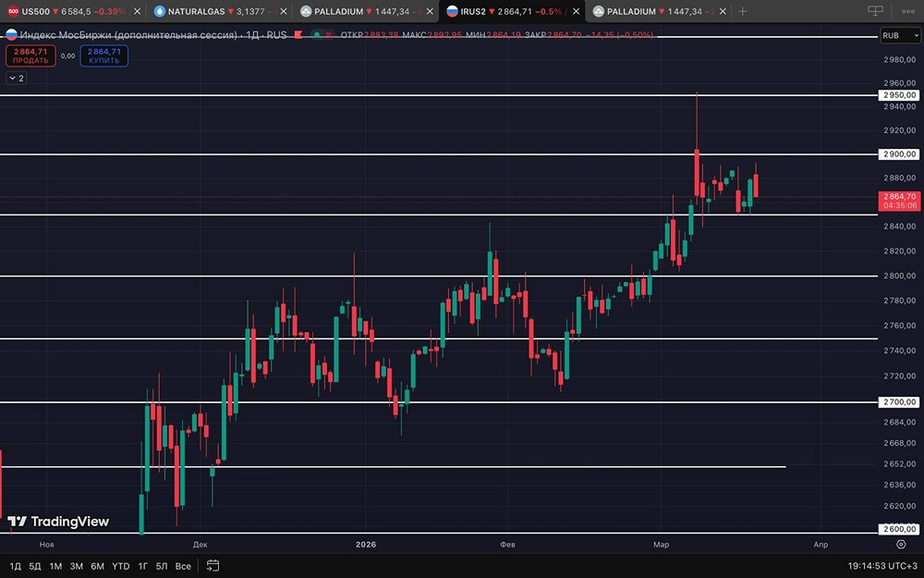Click the red flag icon beside the symbol title
The height and width of the screenshot is (578, 924).
tap(298, 35)
